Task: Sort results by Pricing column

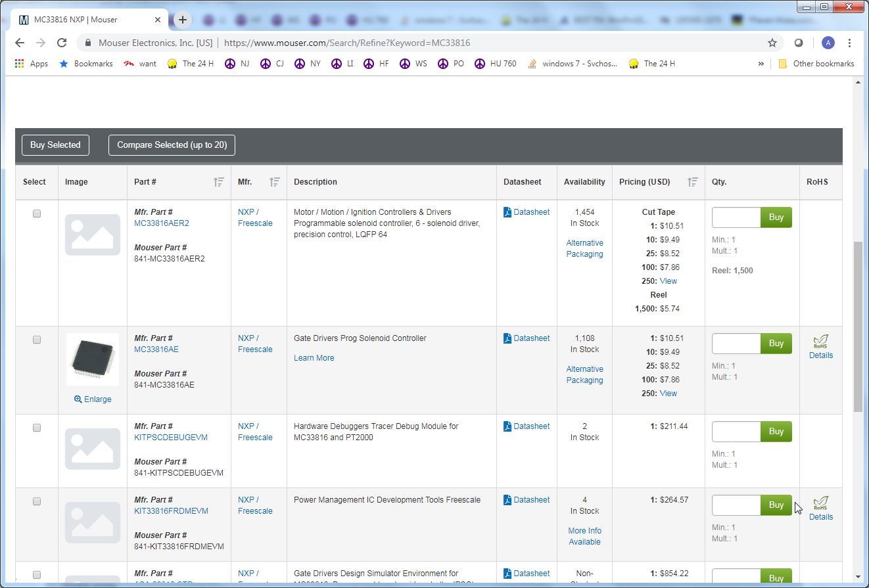Action: (x=693, y=182)
